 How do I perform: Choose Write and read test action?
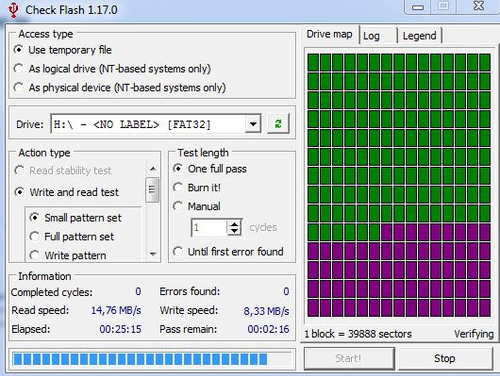[x=67, y=192]
